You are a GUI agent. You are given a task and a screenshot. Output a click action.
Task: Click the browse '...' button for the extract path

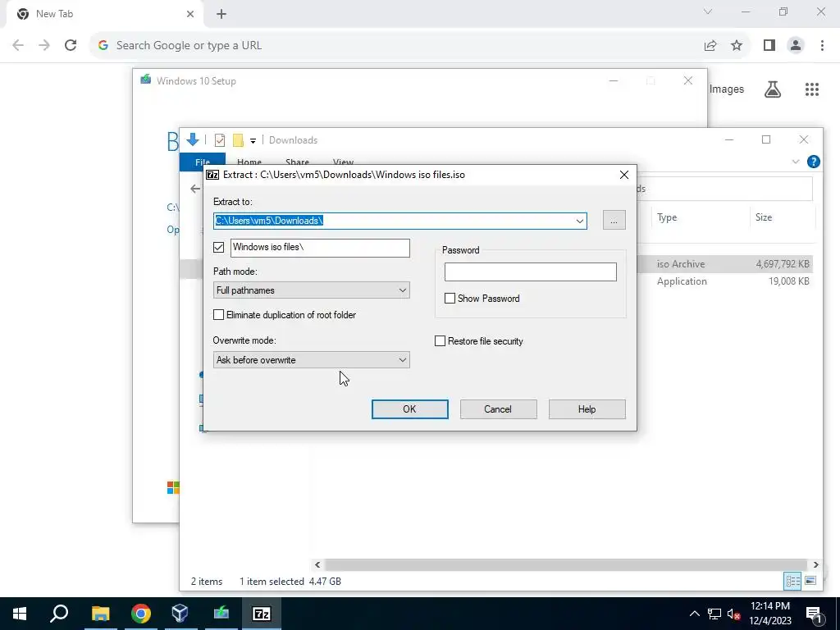coord(614,220)
